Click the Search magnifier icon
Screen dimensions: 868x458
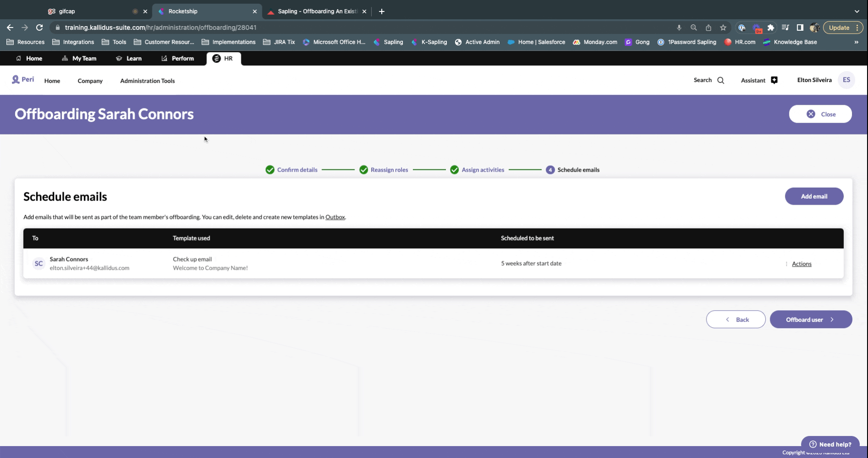720,80
